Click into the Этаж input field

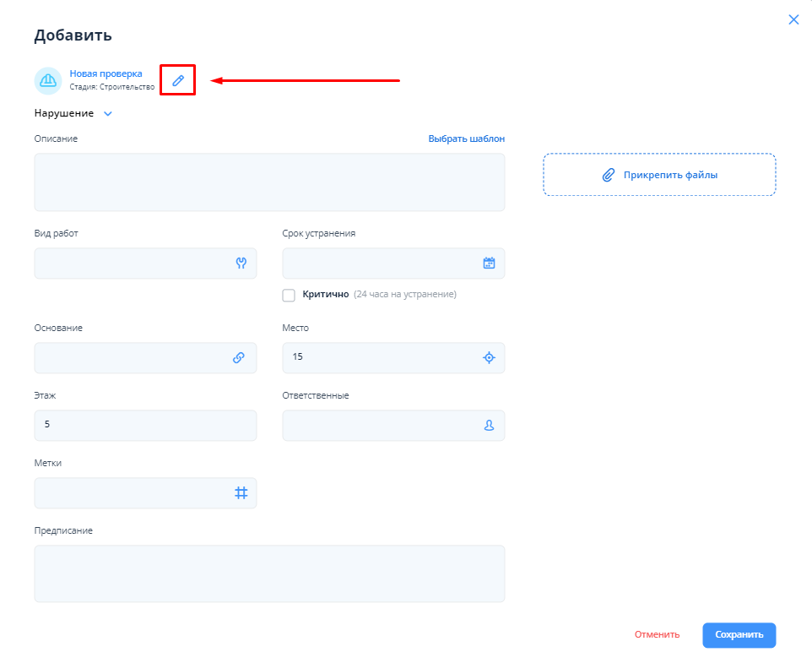[x=145, y=426]
